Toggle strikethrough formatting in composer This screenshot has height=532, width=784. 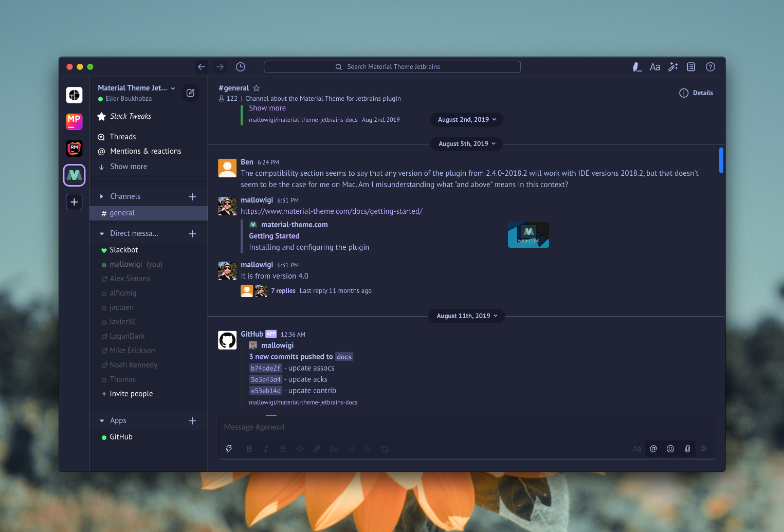(283, 449)
